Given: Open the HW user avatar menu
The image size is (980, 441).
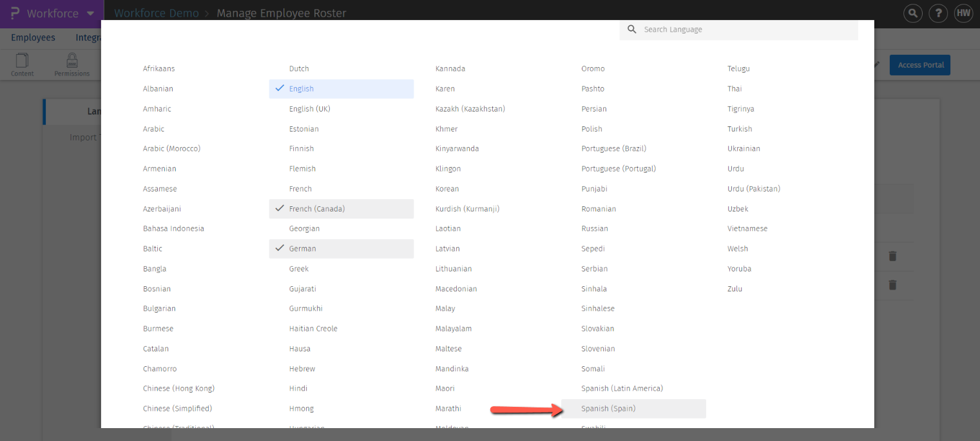Looking at the screenshot, I should [963, 13].
